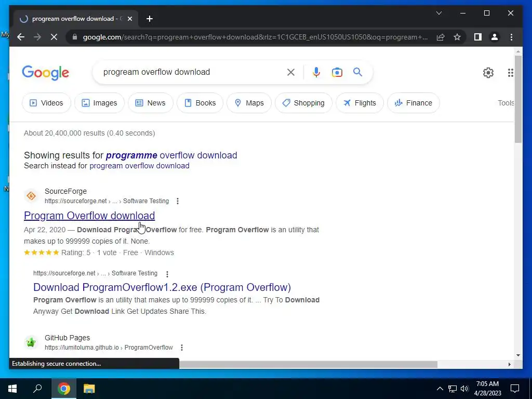Viewport: 532px width, 399px height.
Task: Show hidden system tray icons
Action: click(x=440, y=389)
